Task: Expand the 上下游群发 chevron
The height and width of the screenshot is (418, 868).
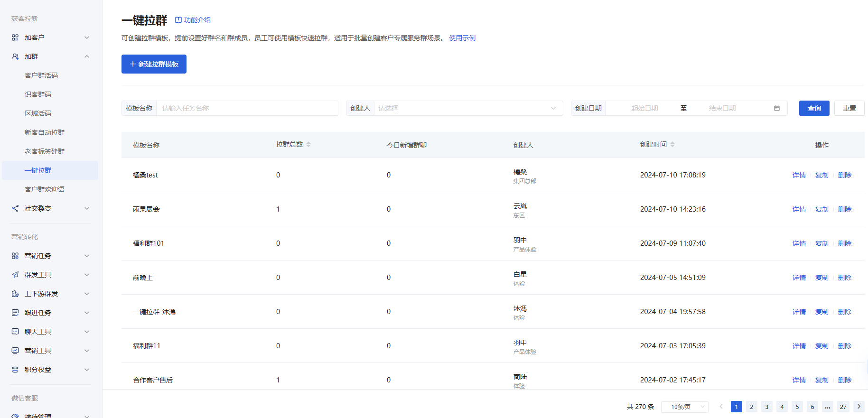Action: tap(87, 294)
